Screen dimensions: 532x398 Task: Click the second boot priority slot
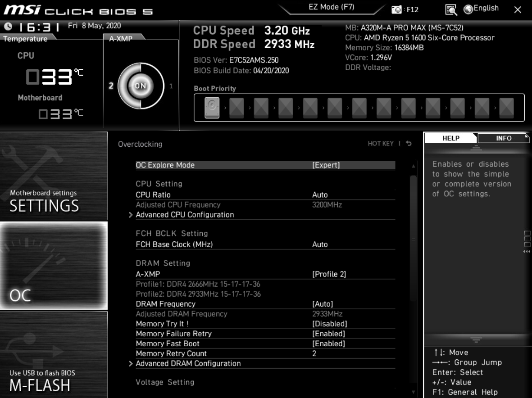(236, 108)
